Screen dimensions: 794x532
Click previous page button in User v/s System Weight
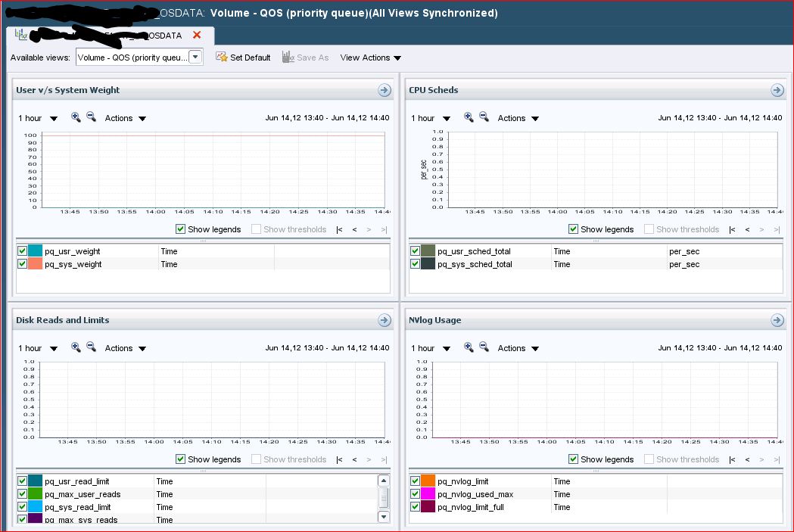click(354, 229)
